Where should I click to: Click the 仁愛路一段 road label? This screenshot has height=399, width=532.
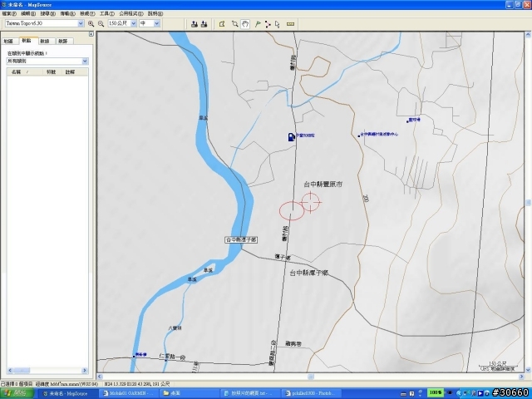(172, 357)
